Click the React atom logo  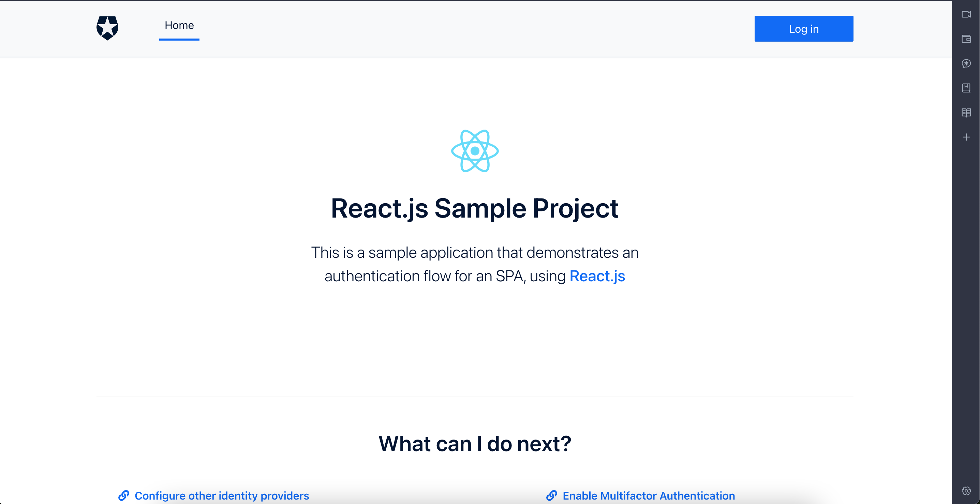click(x=475, y=151)
